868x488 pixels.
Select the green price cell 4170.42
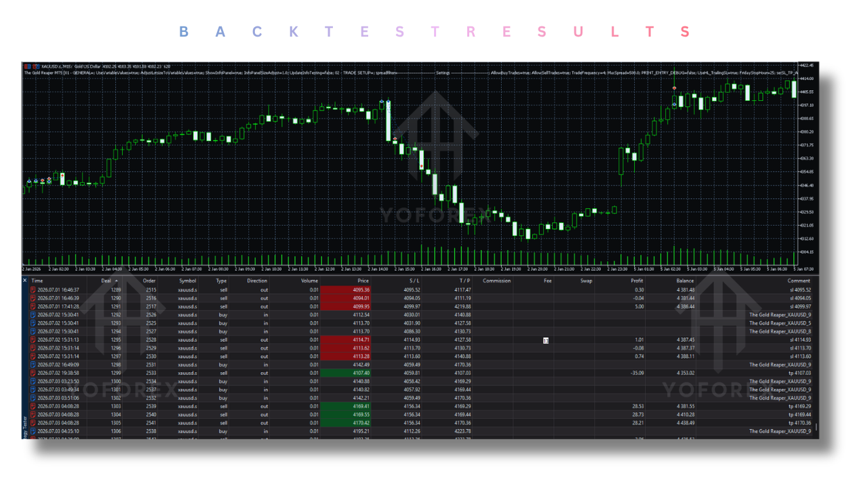click(345, 422)
